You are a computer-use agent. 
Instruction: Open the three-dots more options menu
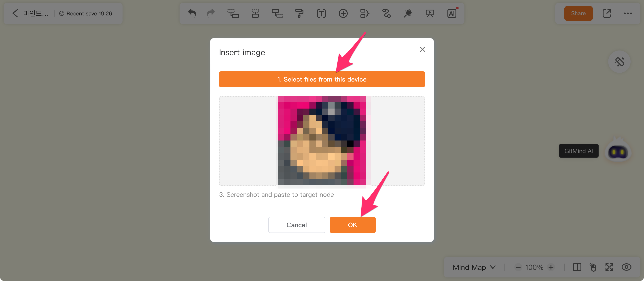[627, 13]
